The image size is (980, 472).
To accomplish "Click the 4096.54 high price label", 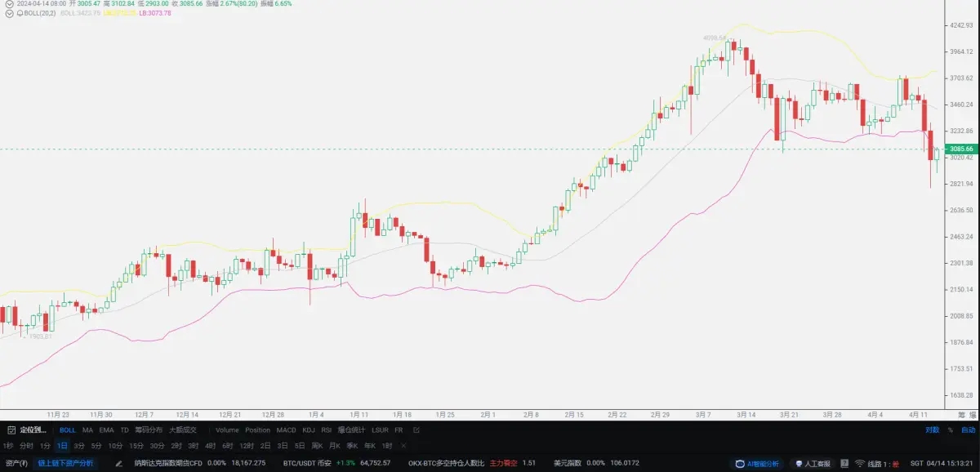I will (x=715, y=38).
